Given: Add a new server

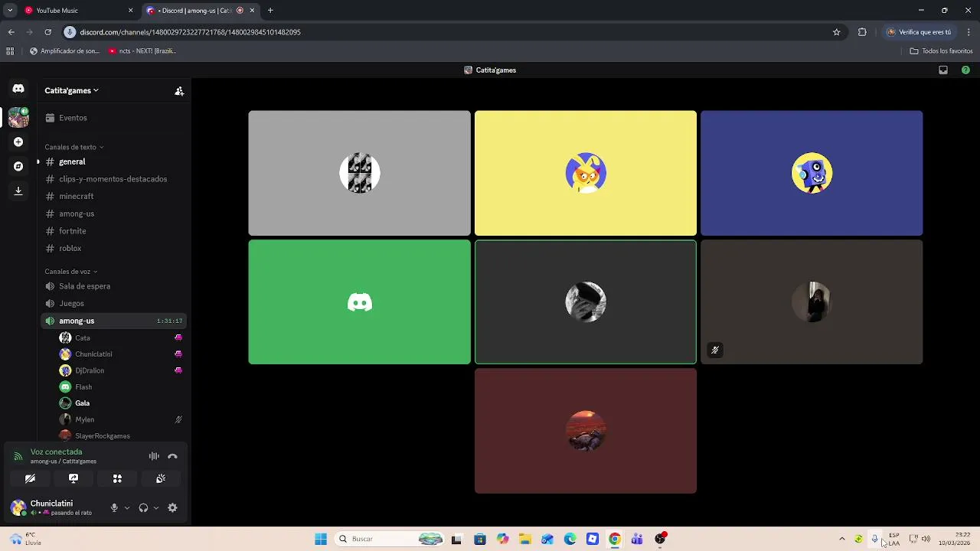Looking at the screenshot, I should [x=18, y=142].
